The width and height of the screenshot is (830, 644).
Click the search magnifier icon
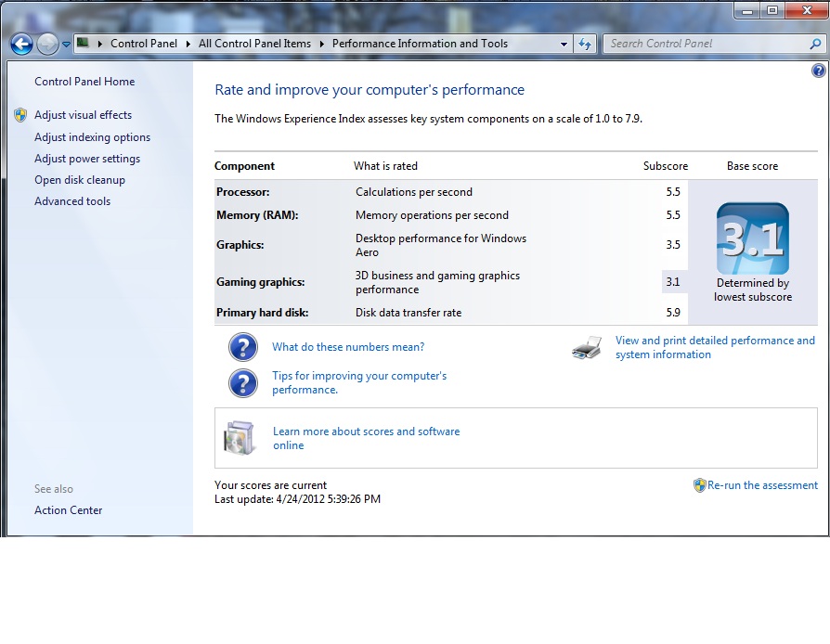[816, 44]
